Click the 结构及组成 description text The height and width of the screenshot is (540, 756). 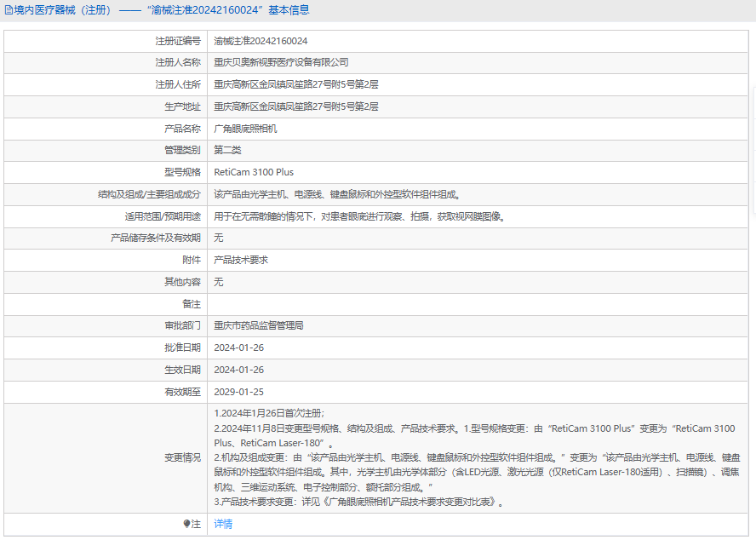[338, 194]
